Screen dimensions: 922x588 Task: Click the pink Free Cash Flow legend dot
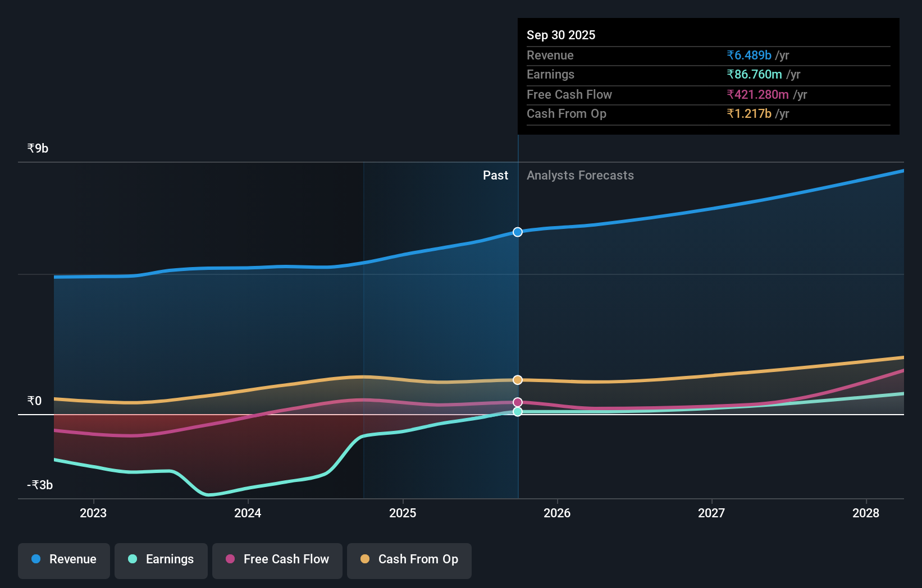tap(229, 559)
